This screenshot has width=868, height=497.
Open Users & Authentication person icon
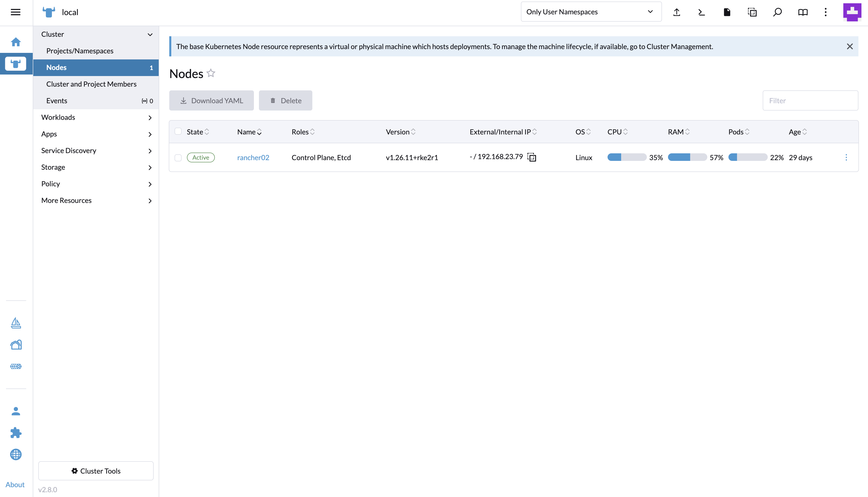[16, 411]
